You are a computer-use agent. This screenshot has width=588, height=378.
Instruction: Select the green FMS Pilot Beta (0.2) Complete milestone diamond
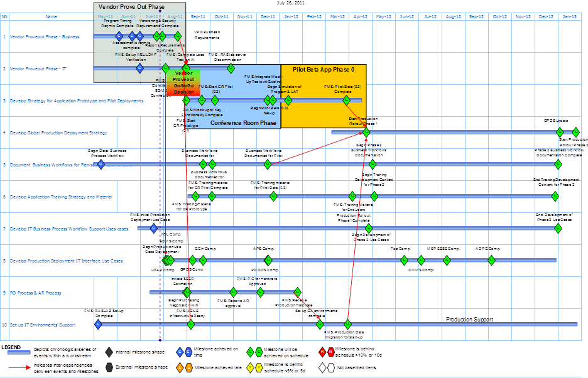tap(346, 99)
